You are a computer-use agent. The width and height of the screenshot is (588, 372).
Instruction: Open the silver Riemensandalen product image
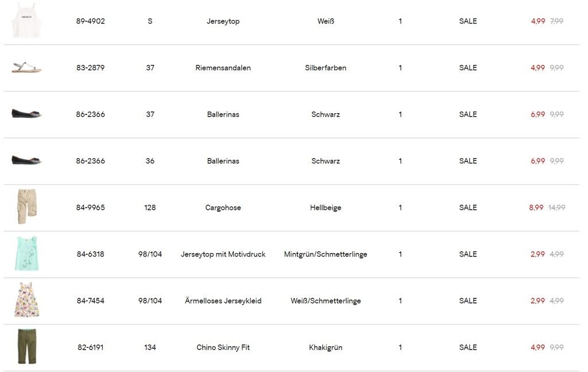coord(26,68)
